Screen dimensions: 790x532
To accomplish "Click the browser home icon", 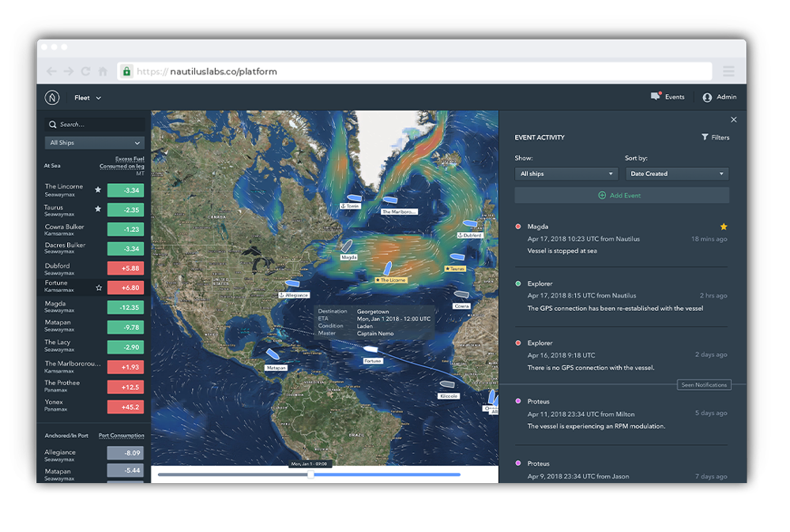I will click(103, 72).
